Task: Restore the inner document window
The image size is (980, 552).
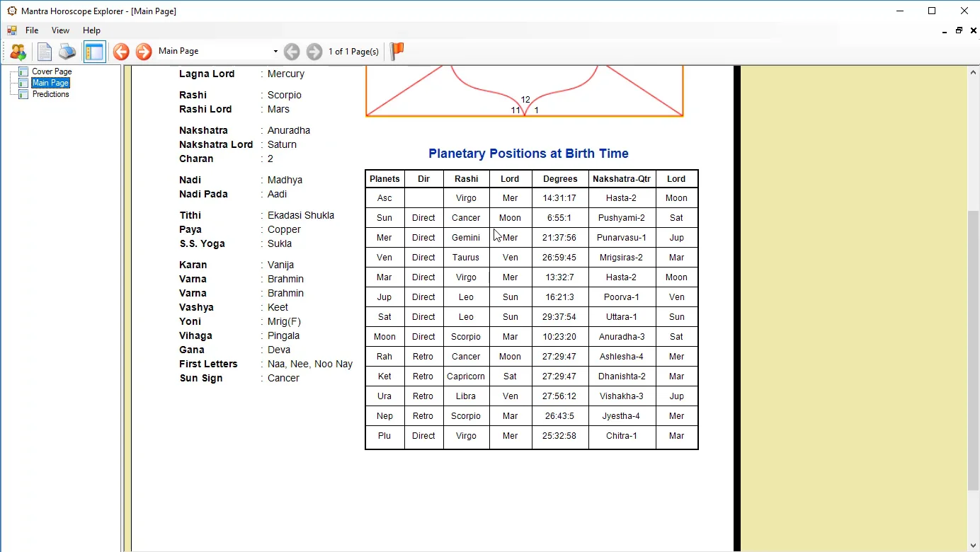Action: (x=959, y=30)
